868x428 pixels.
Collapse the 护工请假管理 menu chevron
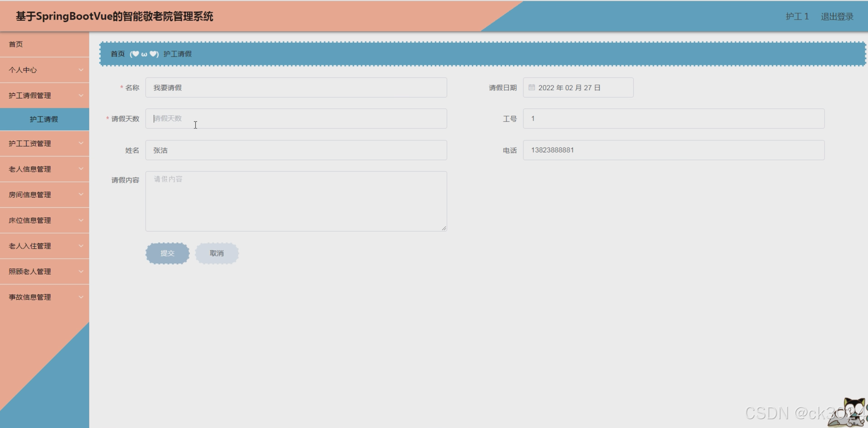tap(81, 95)
